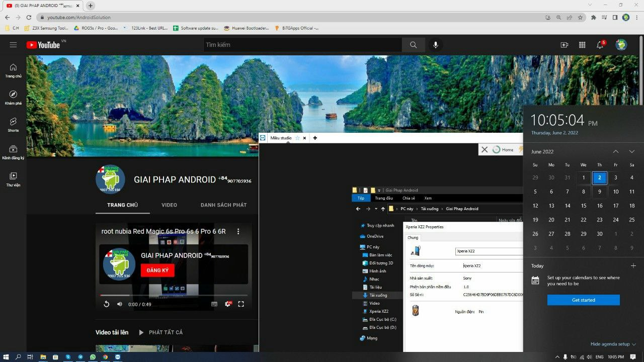The width and height of the screenshot is (644, 362).
Task: Click Get started in calendar agenda
Action: 584,300
